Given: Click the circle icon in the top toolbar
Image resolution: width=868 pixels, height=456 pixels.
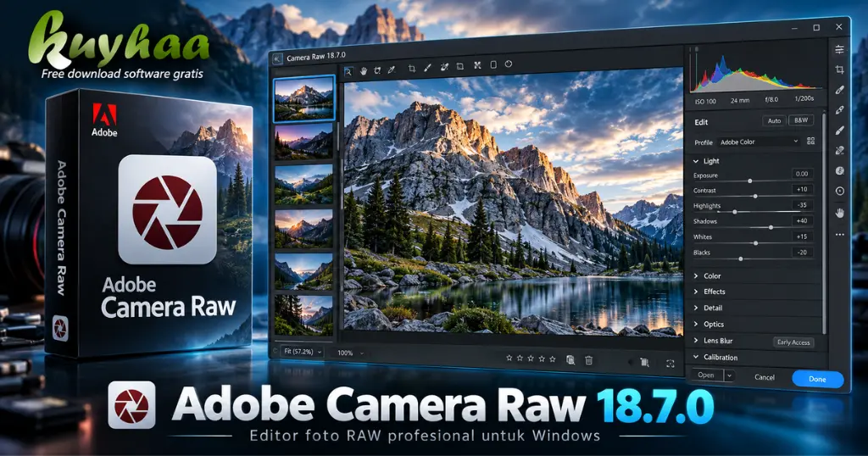Looking at the screenshot, I should click(509, 64).
